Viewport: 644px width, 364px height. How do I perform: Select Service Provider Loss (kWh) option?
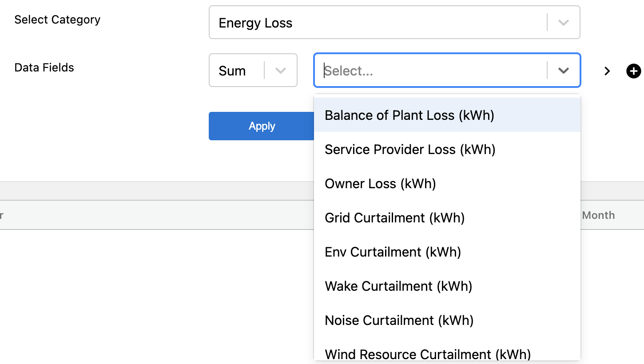(410, 150)
